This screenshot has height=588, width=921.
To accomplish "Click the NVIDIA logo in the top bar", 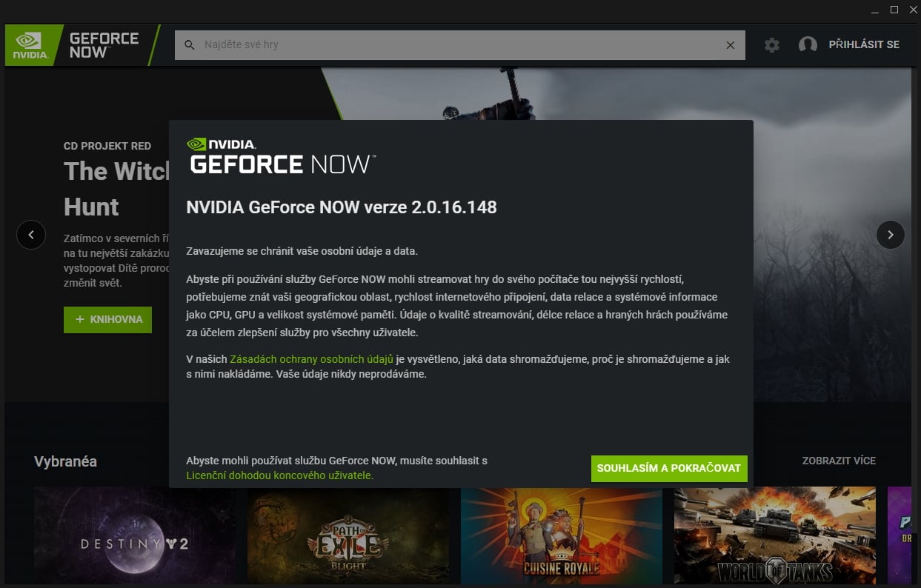I will [x=32, y=44].
